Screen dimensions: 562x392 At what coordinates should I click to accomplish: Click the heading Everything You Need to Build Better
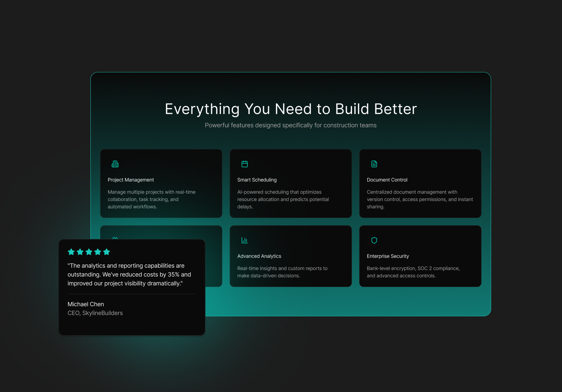click(x=291, y=109)
